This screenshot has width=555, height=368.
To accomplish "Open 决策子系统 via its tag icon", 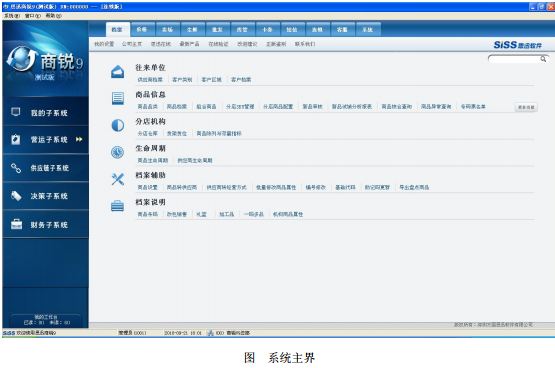I will click(16, 196).
